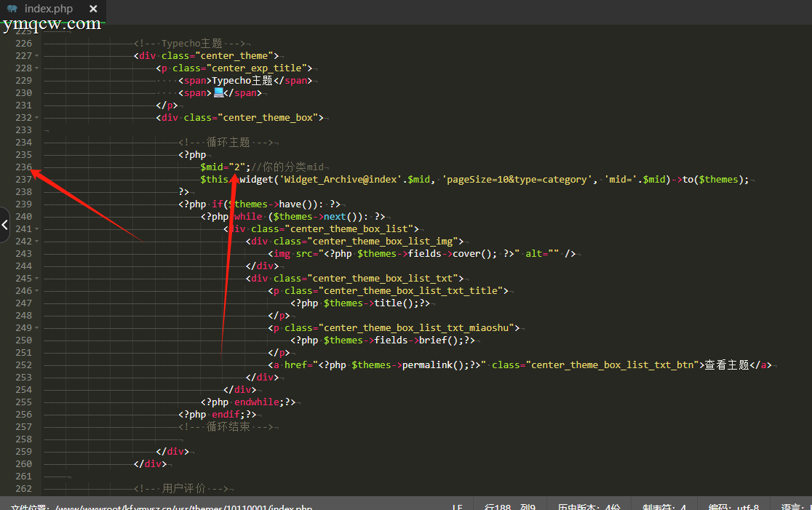Place cursor on the endwhile keyword
The width and height of the screenshot is (812, 510).
click(256, 402)
